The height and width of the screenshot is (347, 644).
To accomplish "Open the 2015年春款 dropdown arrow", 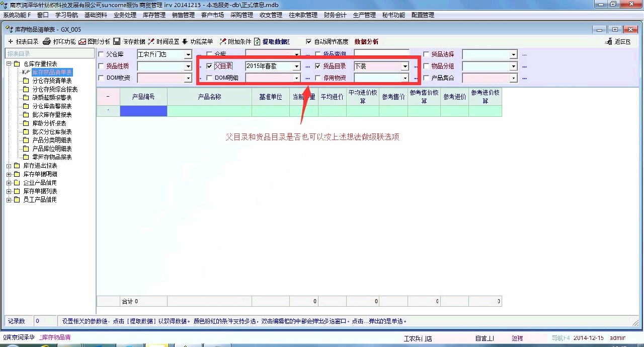I will point(297,66).
